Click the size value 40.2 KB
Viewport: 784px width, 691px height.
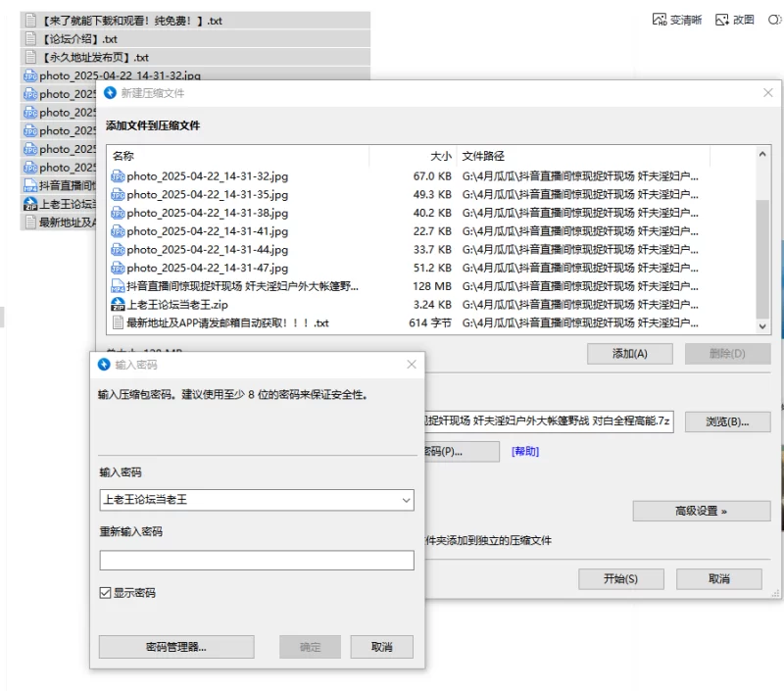(432, 213)
